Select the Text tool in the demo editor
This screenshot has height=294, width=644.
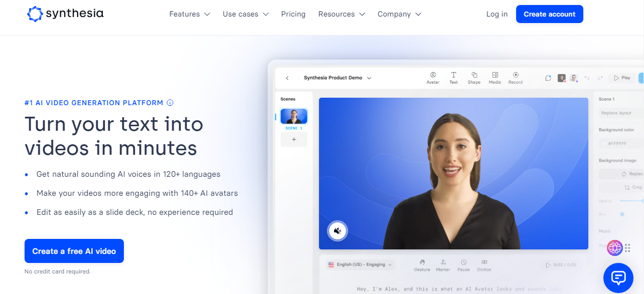click(453, 78)
